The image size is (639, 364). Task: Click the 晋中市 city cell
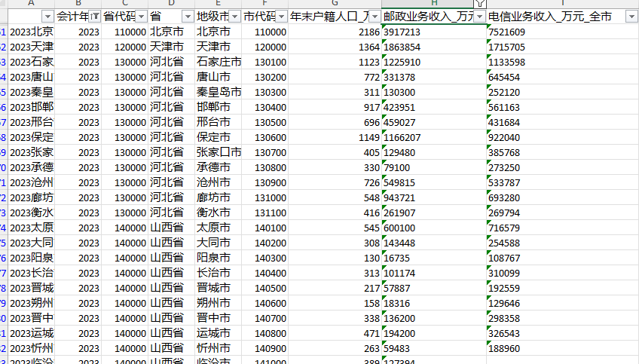218,318
